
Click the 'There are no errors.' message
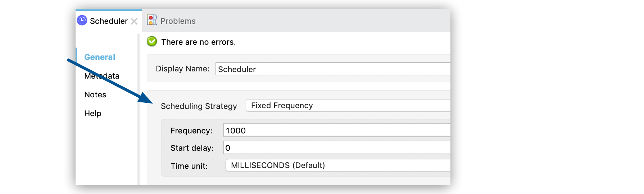tap(198, 42)
